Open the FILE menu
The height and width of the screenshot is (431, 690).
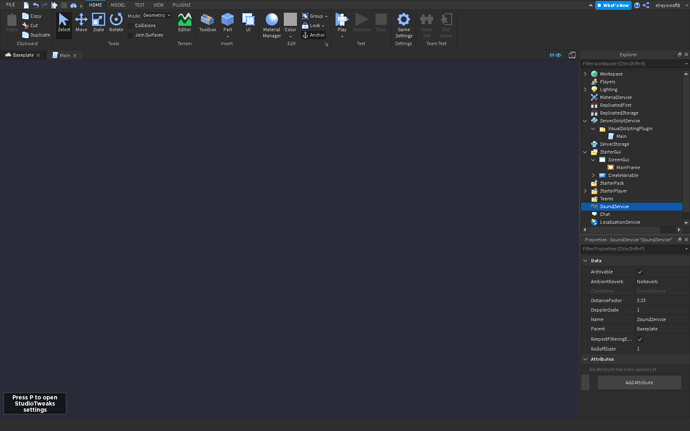coord(11,5)
